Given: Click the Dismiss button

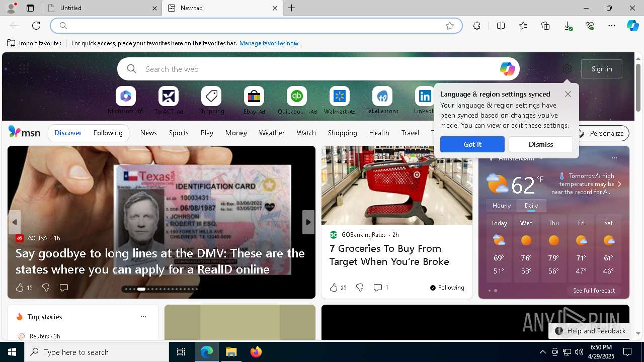Looking at the screenshot, I should 541,144.
